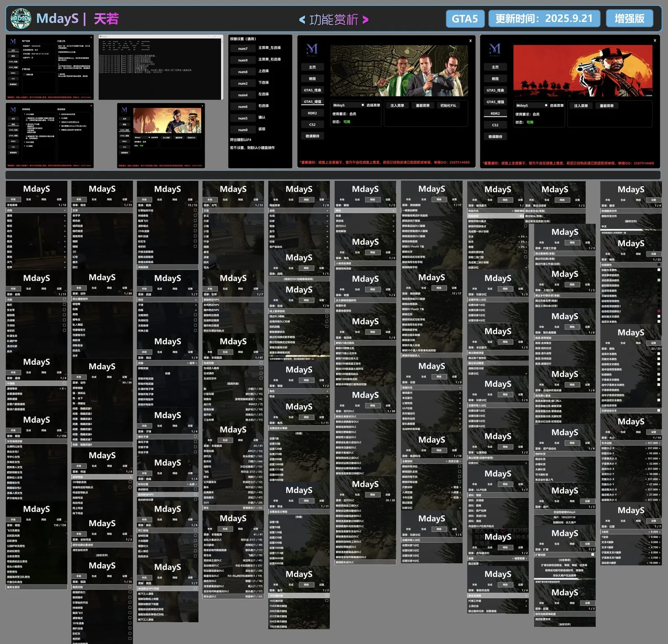Click the M logo in the large GTA5 launcher
This screenshot has height=644, width=668.
(312, 49)
